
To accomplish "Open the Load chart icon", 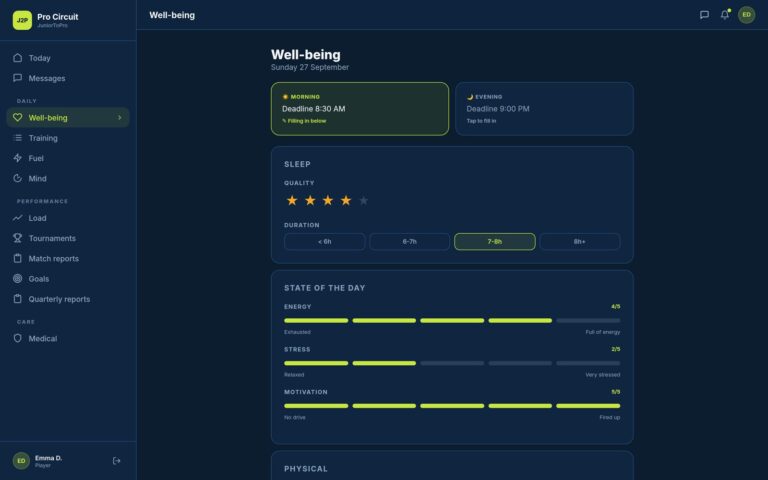I will point(18,218).
